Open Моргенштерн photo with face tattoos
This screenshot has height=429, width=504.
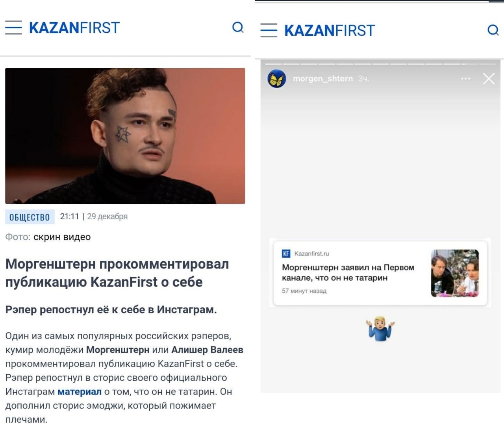pyautogui.click(x=125, y=136)
